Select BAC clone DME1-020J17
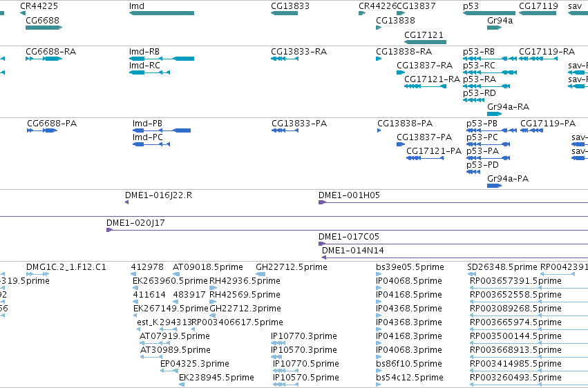This screenshot has width=588, height=388. 348,230
